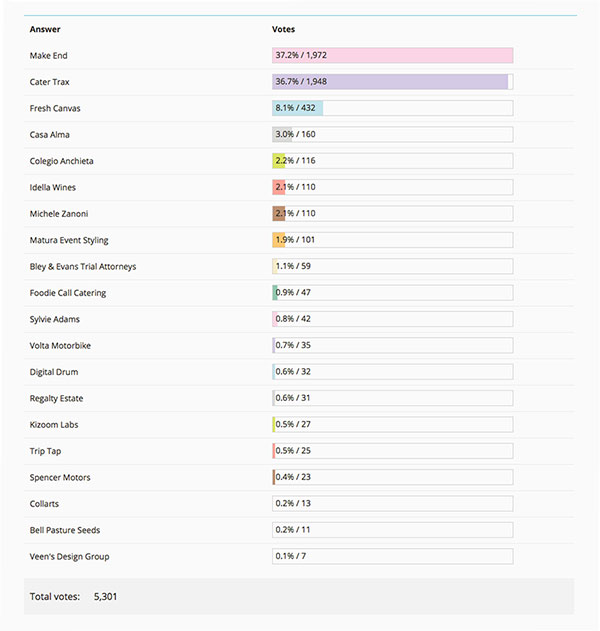The image size is (600, 631).
Task: Select the Fresh Canvas blue bar
Action: coord(297,108)
